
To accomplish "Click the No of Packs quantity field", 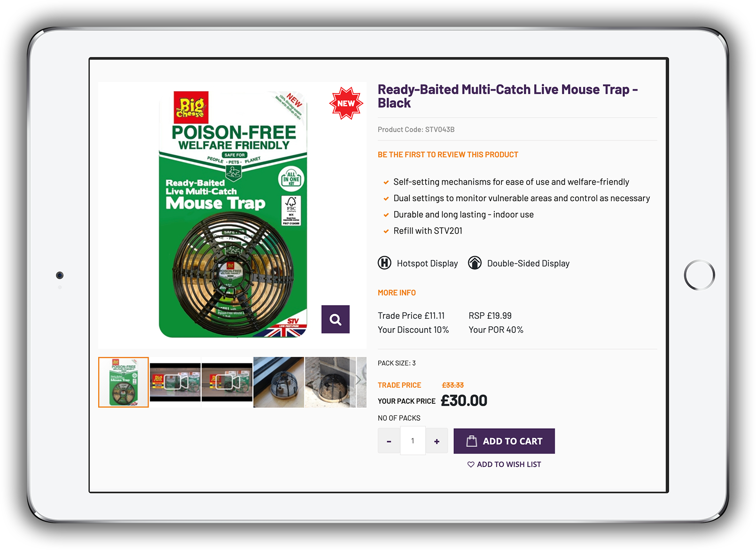I will (x=413, y=441).
